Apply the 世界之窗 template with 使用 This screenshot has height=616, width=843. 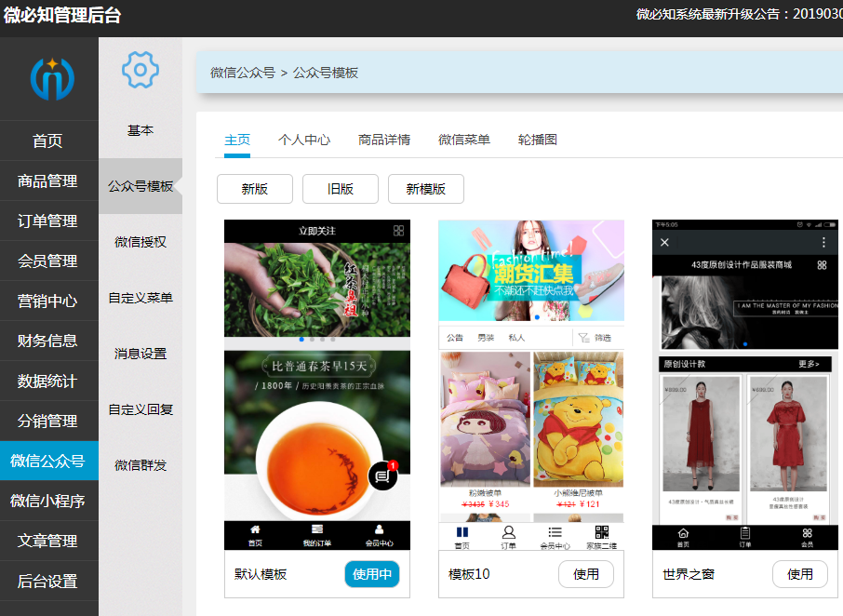(799, 574)
